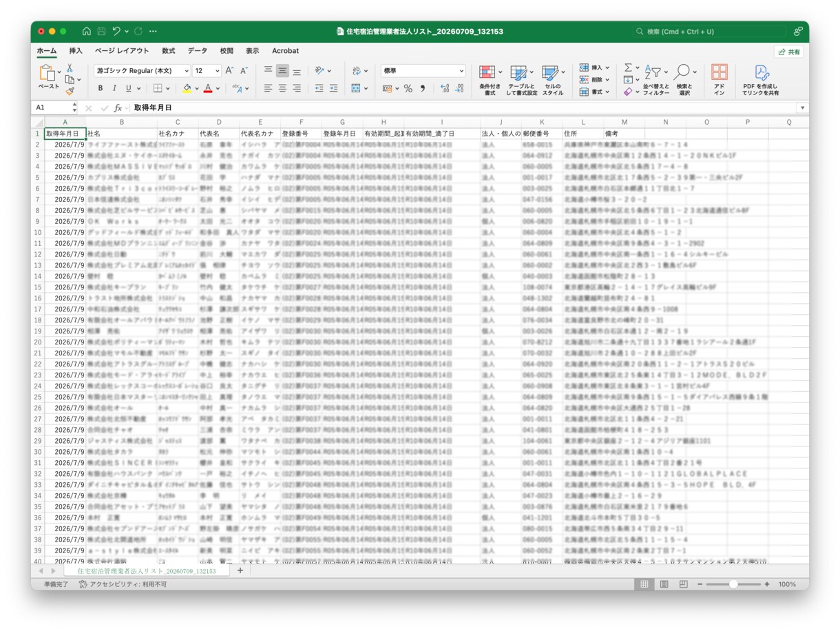840x631 pixels.
Task: Switch to the データ tab
Action: [x=197, y=51]
